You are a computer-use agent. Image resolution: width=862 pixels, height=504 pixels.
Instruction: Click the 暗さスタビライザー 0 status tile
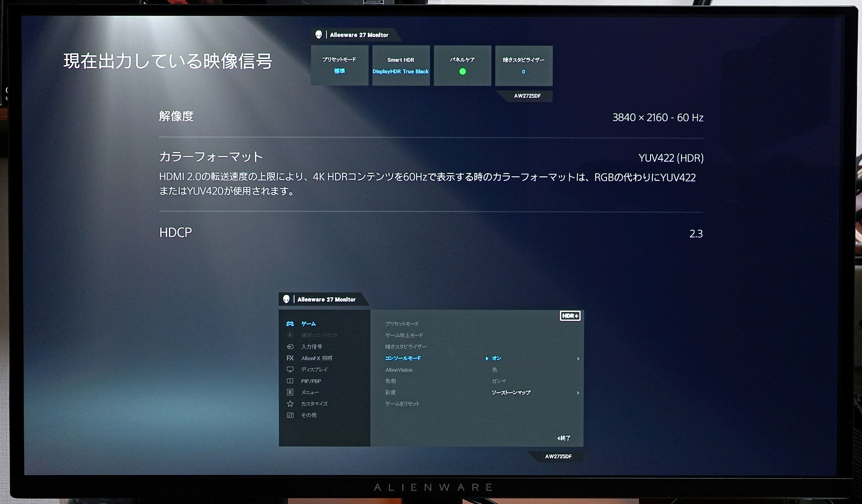523,66
